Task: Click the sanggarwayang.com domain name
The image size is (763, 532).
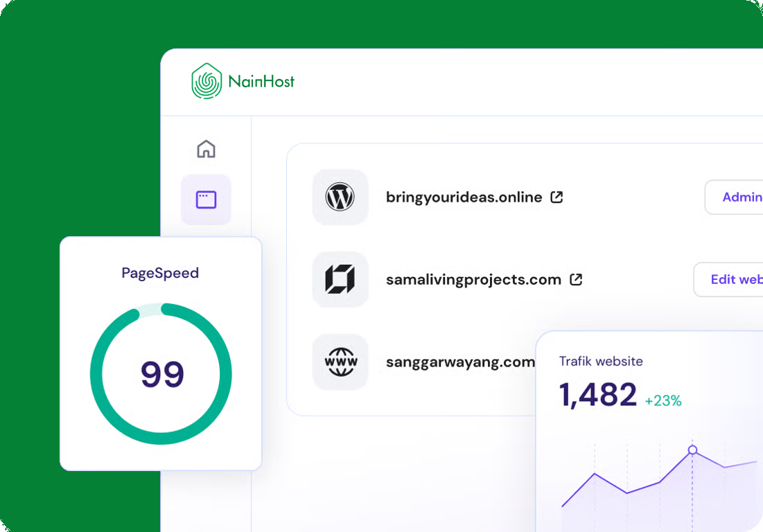Action: (x=460, y=362)
